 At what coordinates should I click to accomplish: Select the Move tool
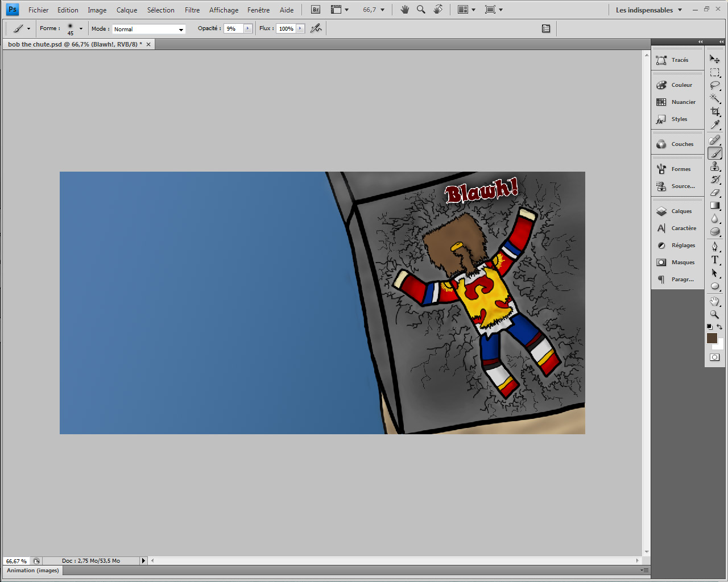[x=715, y=59]
